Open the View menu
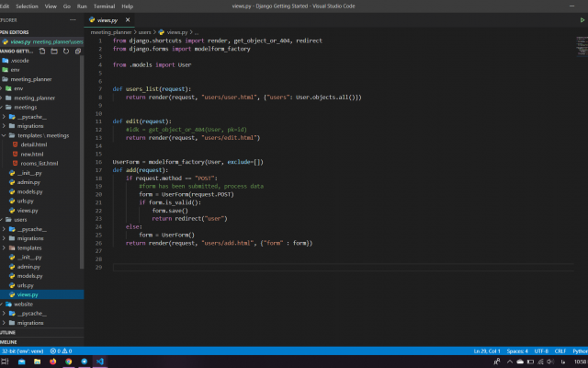 point(51,6)
